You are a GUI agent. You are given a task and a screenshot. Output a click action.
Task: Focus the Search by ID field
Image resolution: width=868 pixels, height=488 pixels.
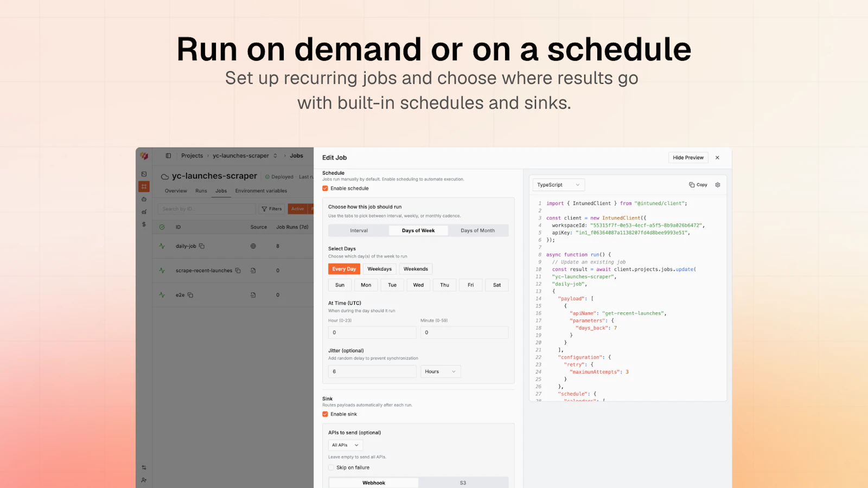[207, 209]
